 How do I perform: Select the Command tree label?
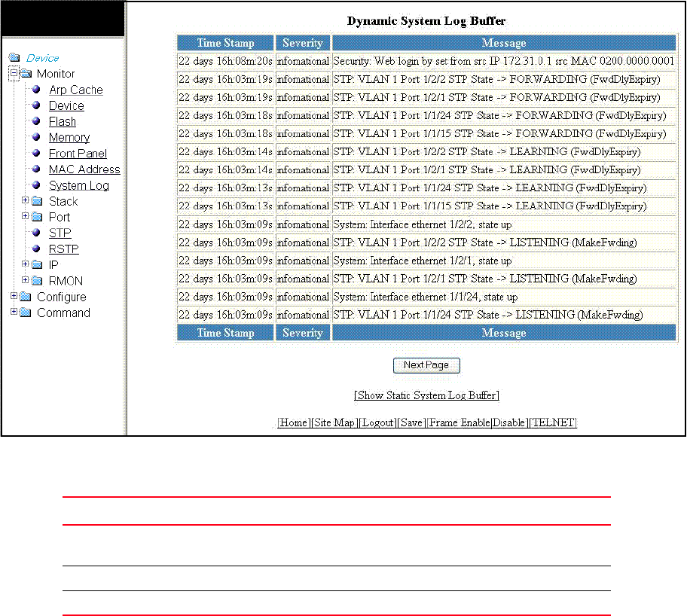[x=63, y=313]
